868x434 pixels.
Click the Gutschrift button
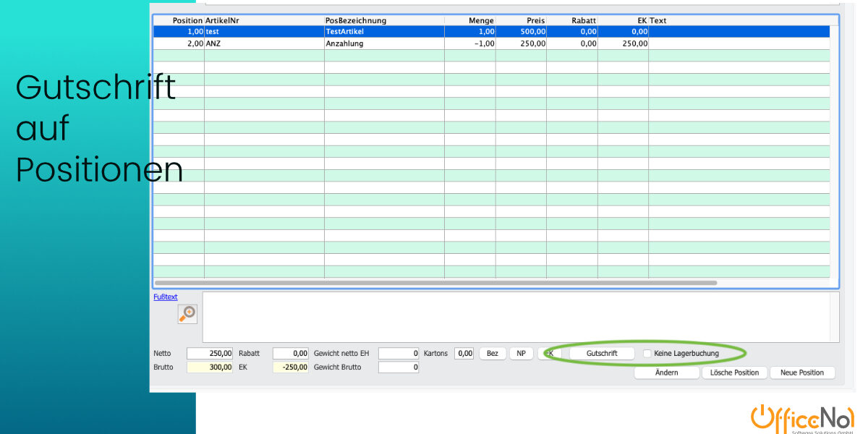[602, 354]
